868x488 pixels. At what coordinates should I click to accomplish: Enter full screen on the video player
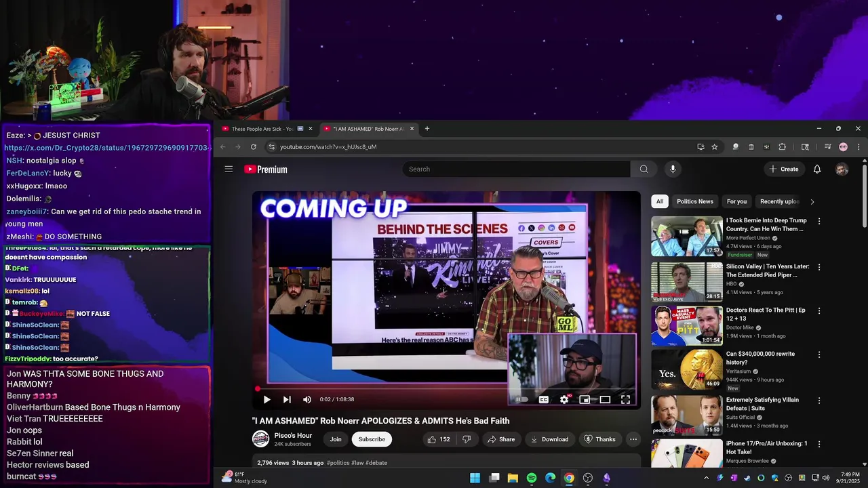click(625, 399)
